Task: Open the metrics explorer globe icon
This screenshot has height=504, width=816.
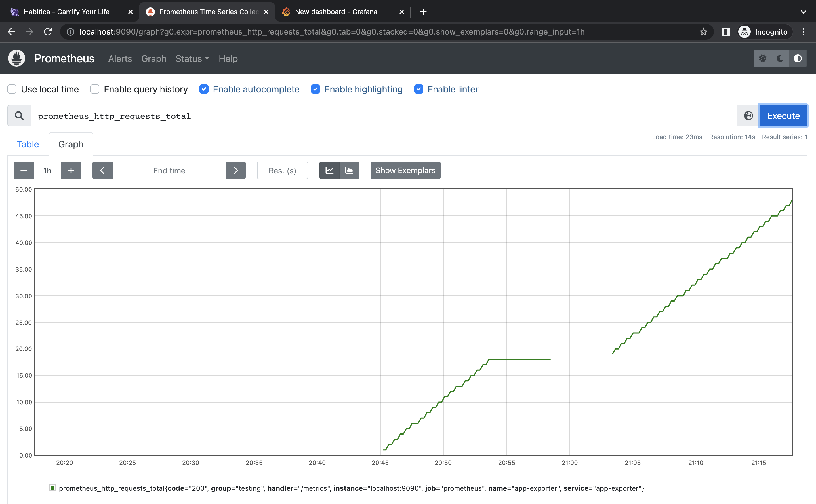Action: (748, 116)
